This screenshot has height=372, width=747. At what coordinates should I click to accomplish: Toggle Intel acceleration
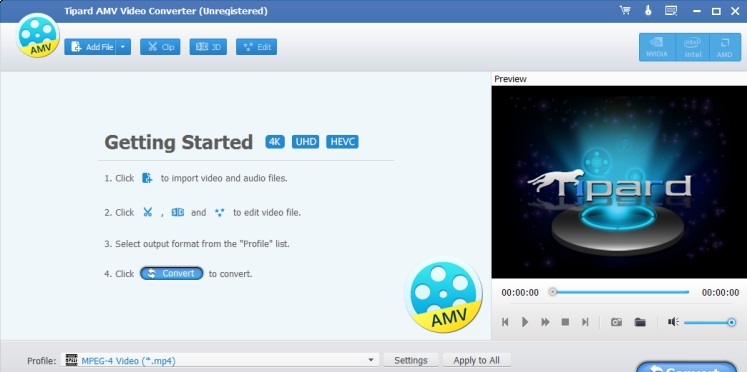point(693,47)
